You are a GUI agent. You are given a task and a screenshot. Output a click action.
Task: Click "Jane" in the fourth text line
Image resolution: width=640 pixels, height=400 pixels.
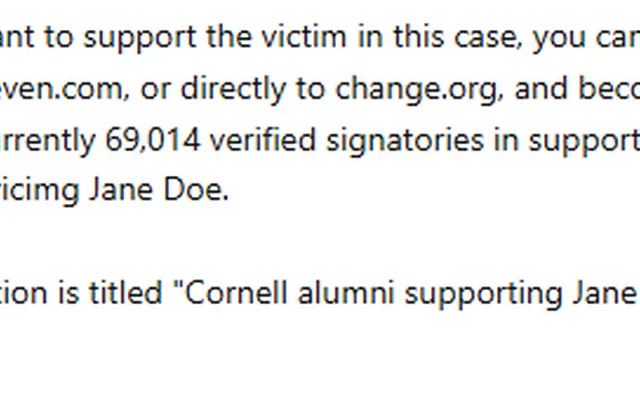pos(121,190)
